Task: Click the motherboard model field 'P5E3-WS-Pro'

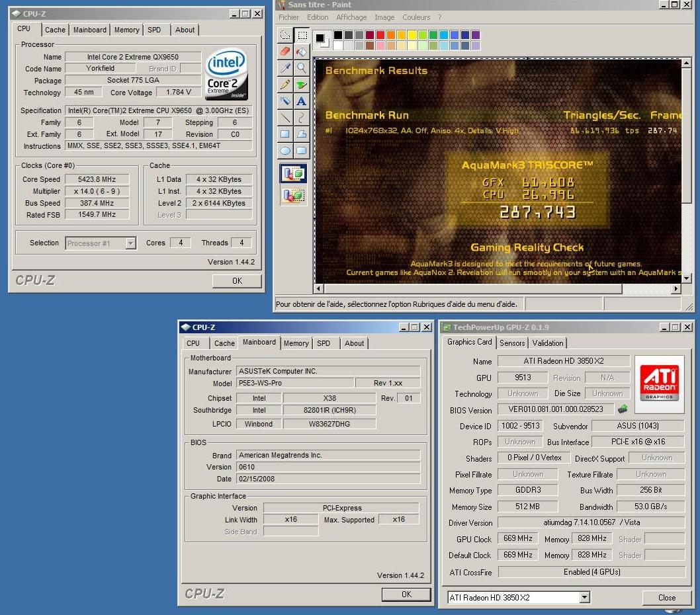Action: (295, 383)
